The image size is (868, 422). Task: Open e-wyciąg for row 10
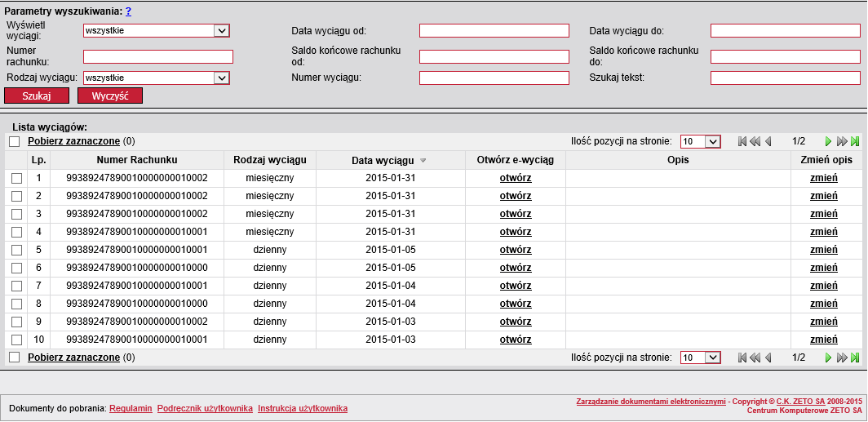point(516,340)
